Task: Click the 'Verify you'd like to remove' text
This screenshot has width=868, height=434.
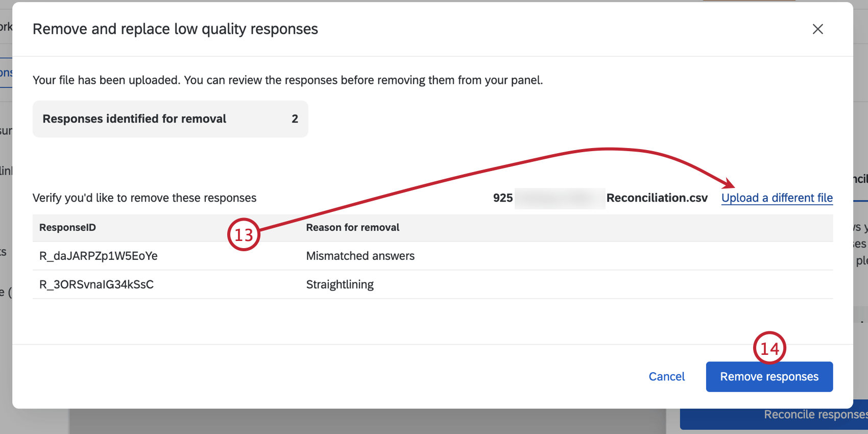Action: pyautogui.click(x=144, y=198)
